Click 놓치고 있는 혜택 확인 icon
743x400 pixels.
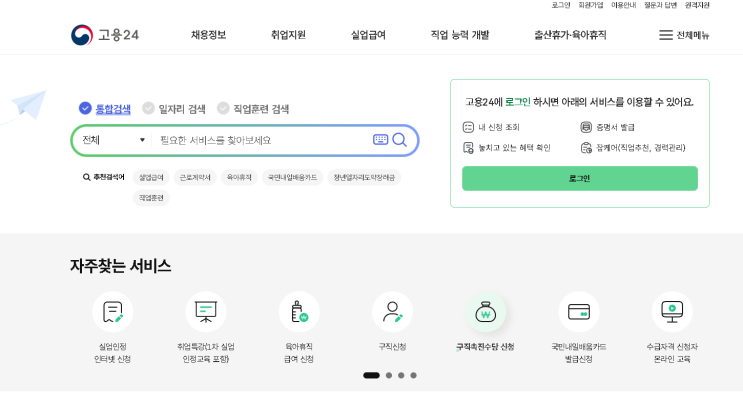tap(468, 148)
